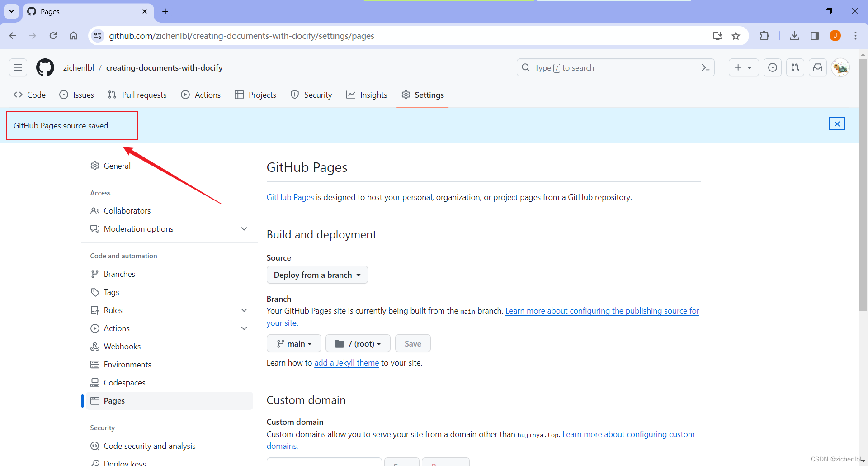The width and height of the screenshot is (868, 466).
Task: Open a new browser tab
Action: [x=165, y=11]
